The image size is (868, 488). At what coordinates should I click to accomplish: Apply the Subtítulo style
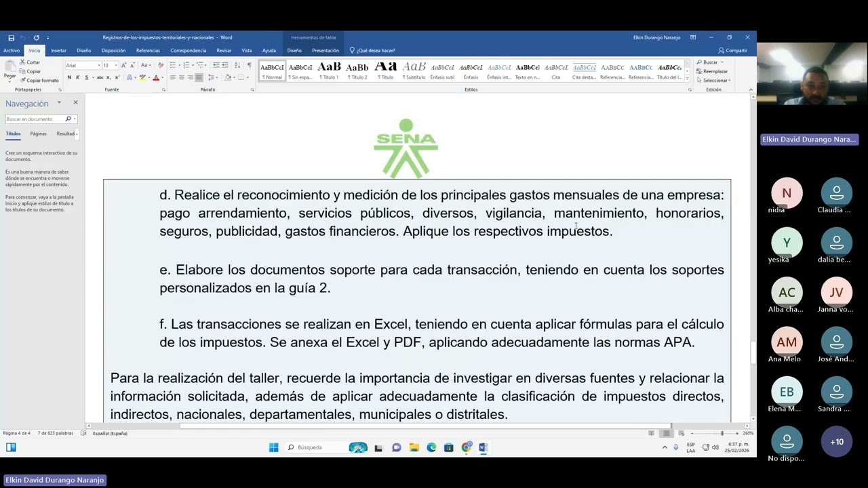414,70
